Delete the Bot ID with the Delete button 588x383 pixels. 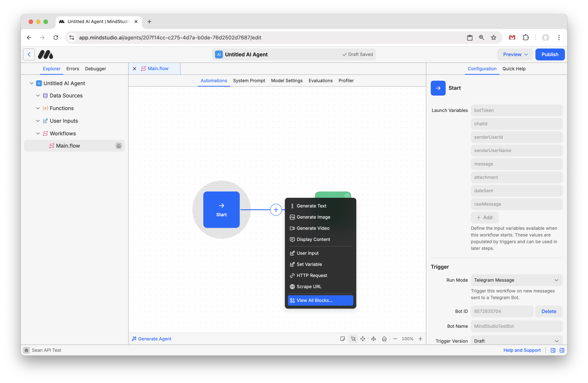coord(549,311)
